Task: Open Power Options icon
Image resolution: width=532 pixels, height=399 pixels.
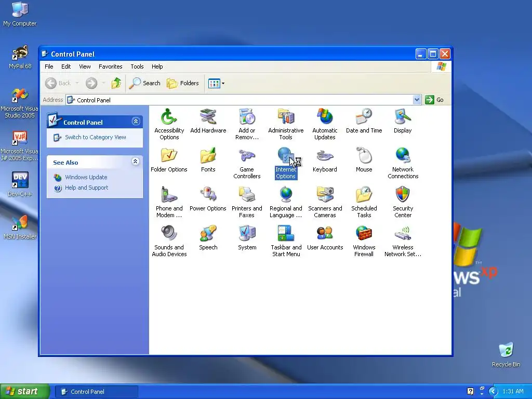Action: coord(208,195)
